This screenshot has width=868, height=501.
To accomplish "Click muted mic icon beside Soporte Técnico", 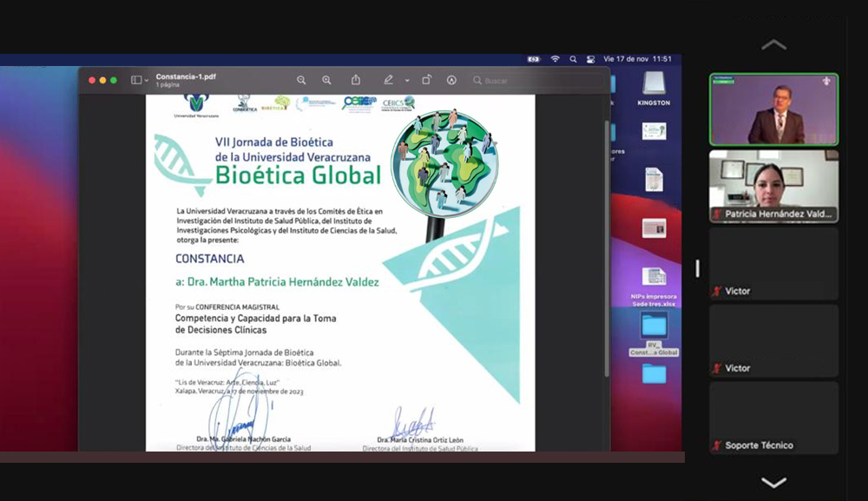I will 717,445.
